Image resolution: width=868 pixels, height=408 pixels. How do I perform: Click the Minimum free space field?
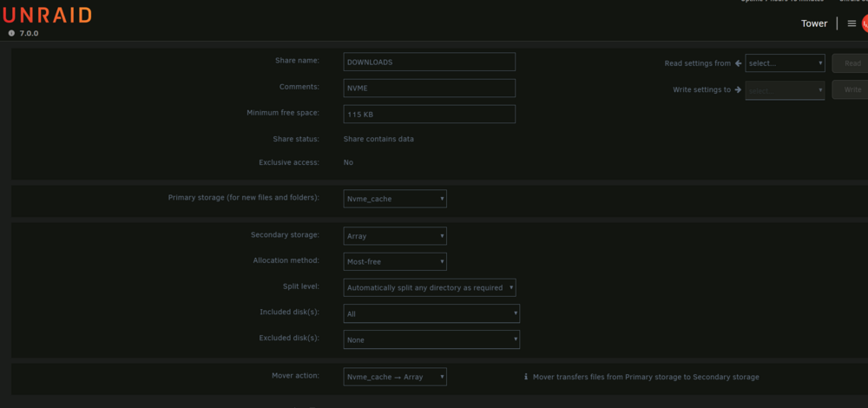click(x=429, y=114)
